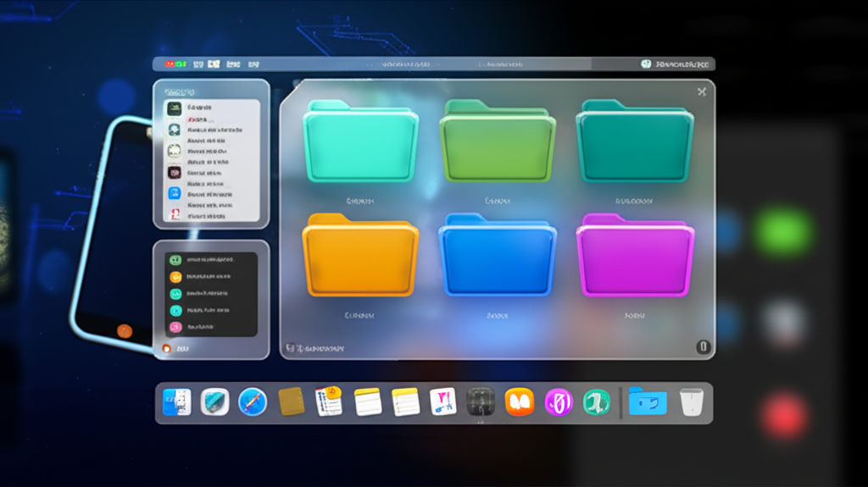Open the Reminders icon with orange badge
This screenshot has height=487, width=868.
tap(329, 401)
